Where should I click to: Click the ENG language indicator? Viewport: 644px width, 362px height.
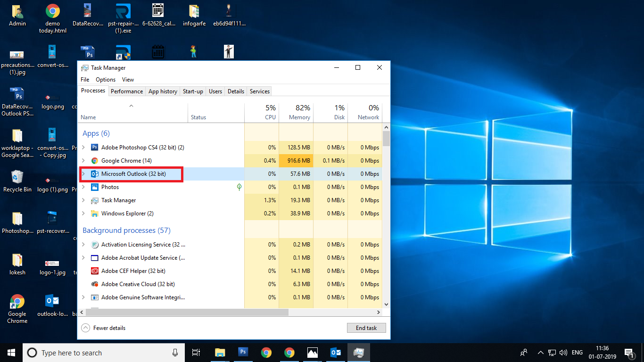tap(577, 353)
